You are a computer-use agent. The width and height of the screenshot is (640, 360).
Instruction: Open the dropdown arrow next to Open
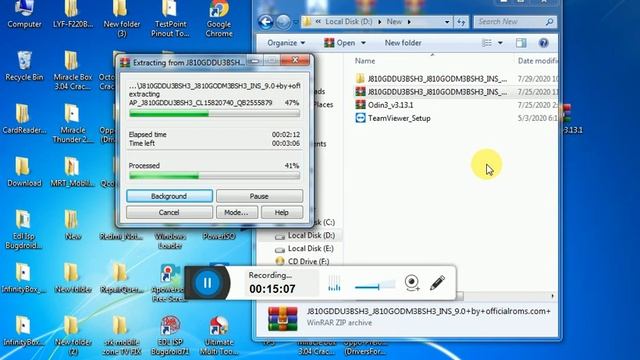tap(363, 43)
